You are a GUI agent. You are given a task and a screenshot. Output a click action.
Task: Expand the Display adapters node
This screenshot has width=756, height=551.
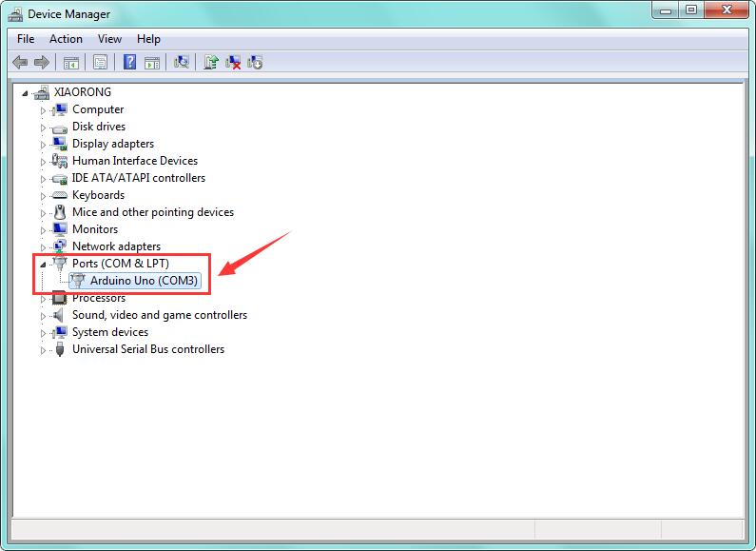[43, 145]
